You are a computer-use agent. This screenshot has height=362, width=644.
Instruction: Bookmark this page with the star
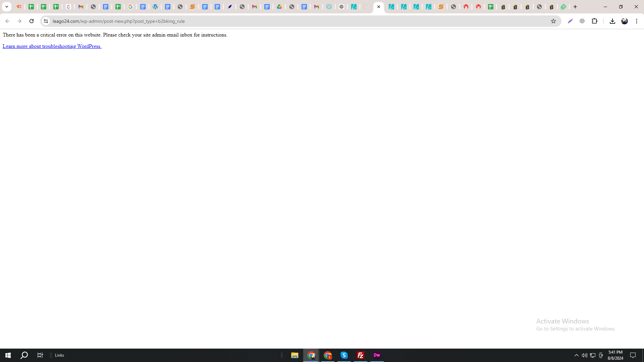553,21
